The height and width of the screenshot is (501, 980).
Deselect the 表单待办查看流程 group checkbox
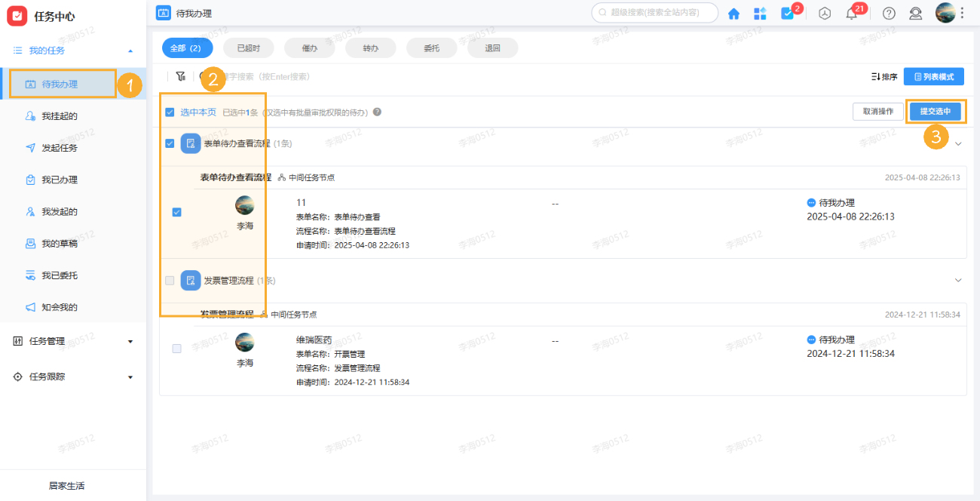coord(170,143)
